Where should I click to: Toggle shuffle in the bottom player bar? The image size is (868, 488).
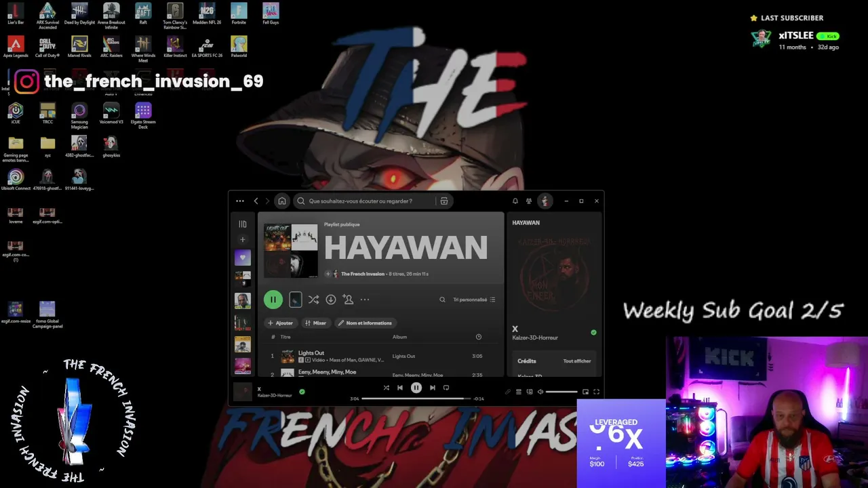point(387,388)
